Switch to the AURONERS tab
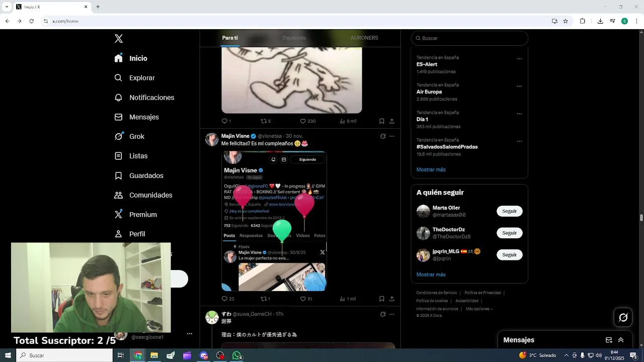The image size is (644, 362). (364, 38)
